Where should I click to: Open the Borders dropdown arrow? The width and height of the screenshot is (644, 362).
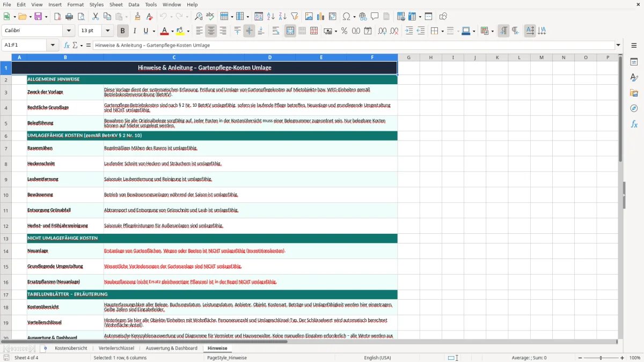coord(442,31)
